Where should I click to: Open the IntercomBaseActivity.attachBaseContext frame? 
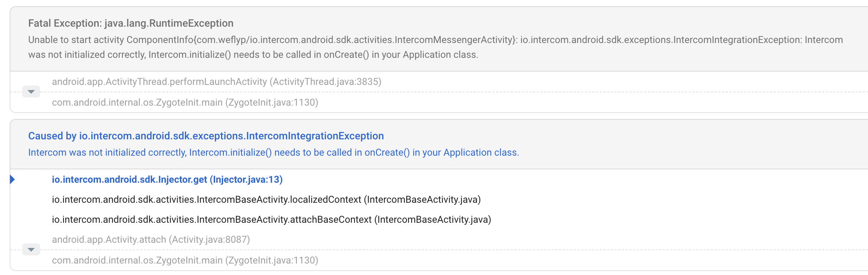pyautogui.click(x=271, y=219)
